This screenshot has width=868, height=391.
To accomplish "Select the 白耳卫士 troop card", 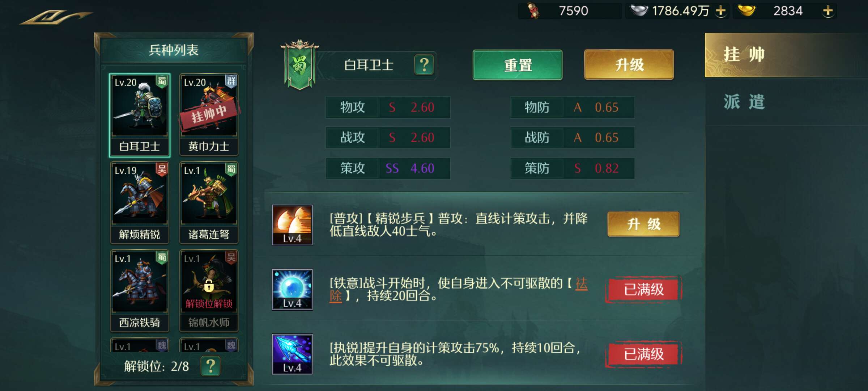I will coord(140,115).
